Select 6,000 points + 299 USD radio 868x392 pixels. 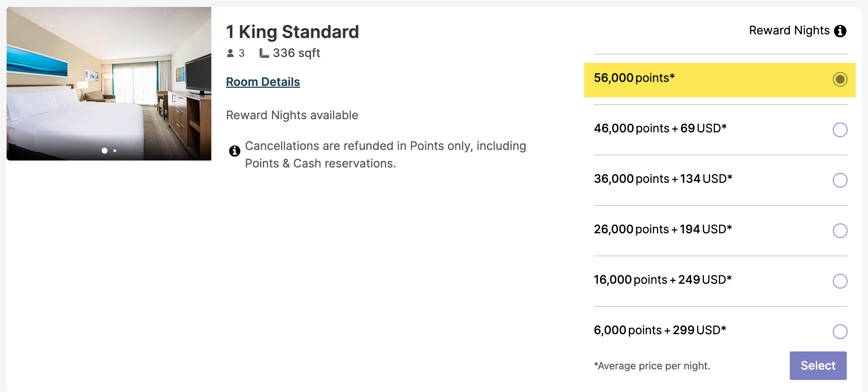point(840,332)
